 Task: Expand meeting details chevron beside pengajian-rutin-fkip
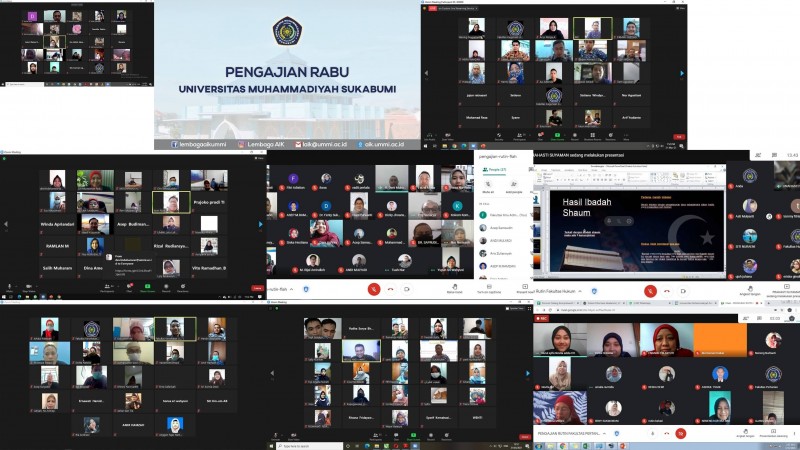pos(291,289)
